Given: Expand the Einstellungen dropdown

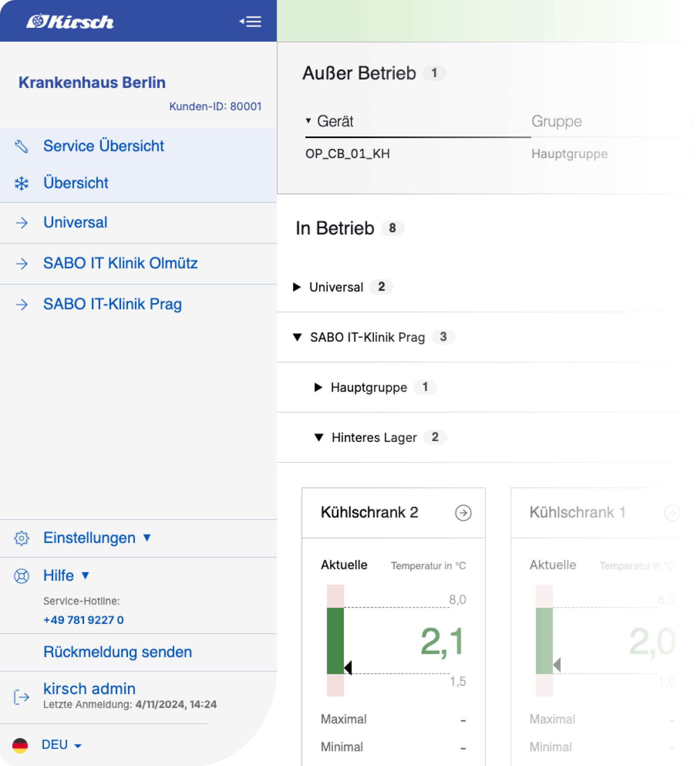Looking at the screenshot, I should click(x=97, y=538).
